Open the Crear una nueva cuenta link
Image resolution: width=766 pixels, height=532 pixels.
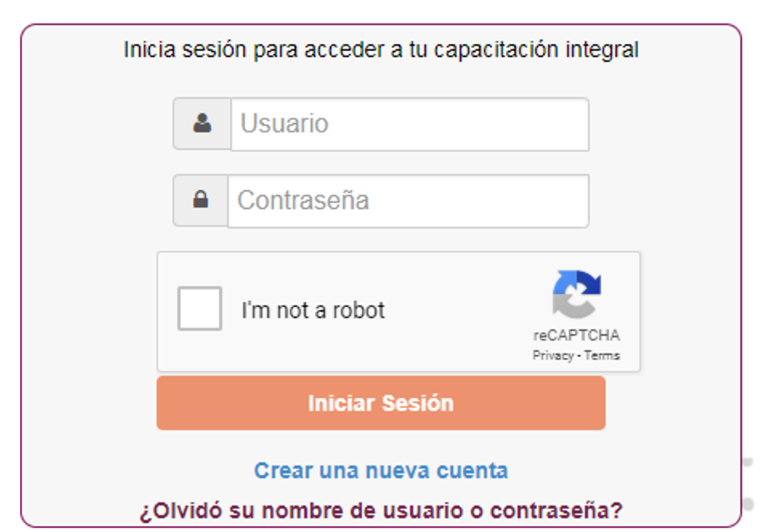click(381, 470)
